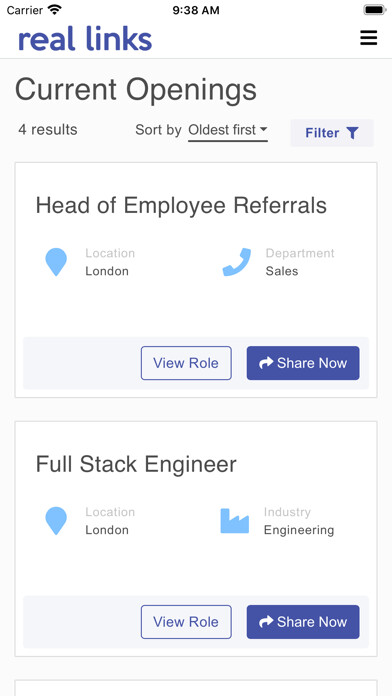View Role for Head of Employee Referrals
392x696 pixels.
tap(186, 363)
